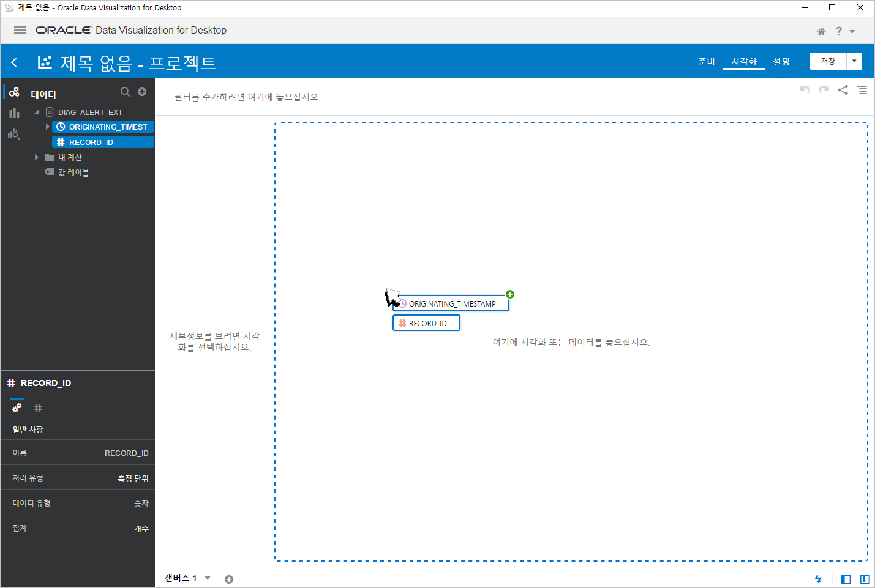The height and width of the screenshot is (588, 875).
Task: Select the 내 계산 folder item
Action: 70,157
